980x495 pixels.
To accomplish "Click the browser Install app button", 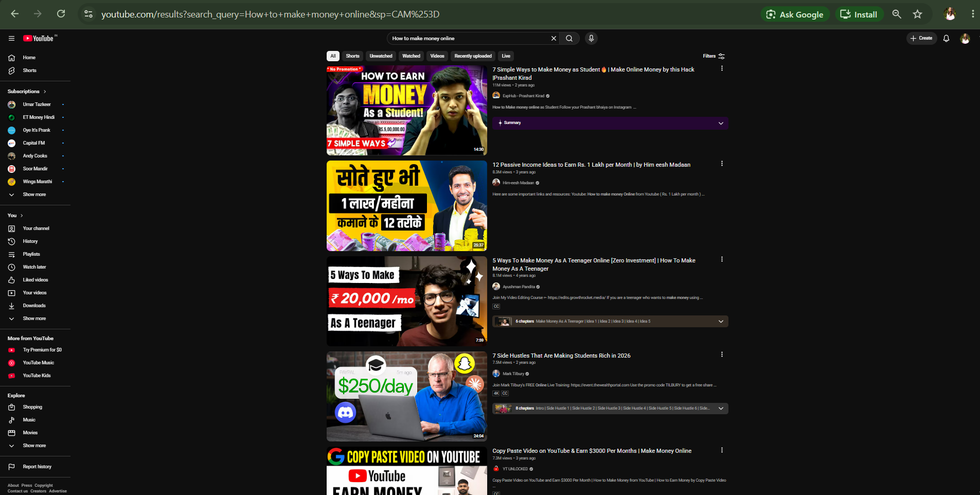I will click(859, 14).
